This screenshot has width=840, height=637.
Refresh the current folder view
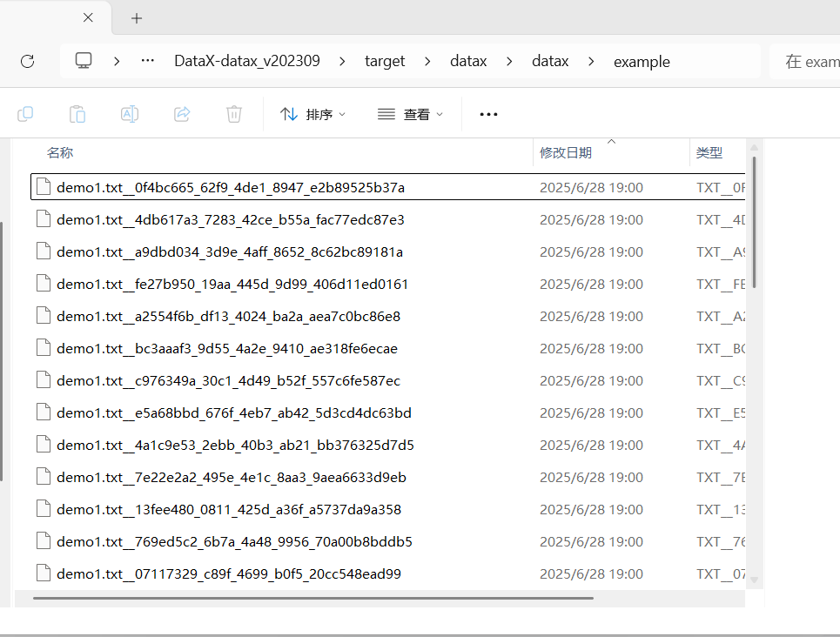27,61
